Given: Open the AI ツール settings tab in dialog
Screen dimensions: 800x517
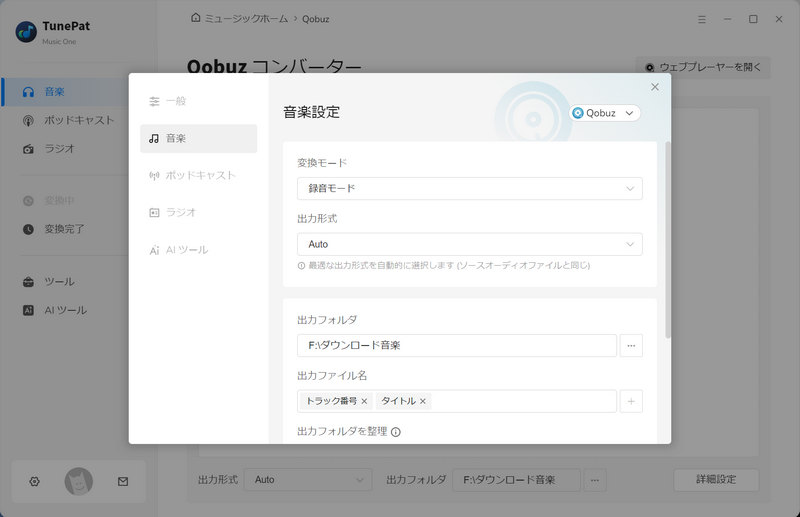Looking at the screenshot, I should (x=198, y=250).
